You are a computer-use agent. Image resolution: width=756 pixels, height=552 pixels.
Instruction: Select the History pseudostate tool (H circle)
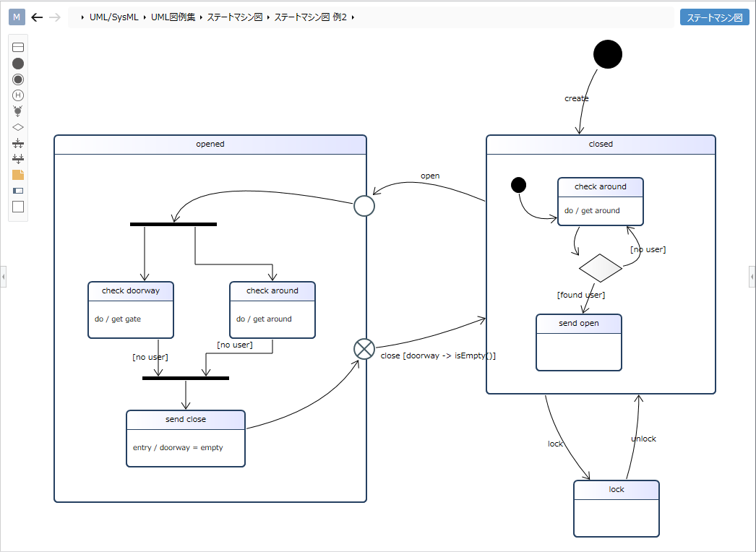(x=18, y=95)
